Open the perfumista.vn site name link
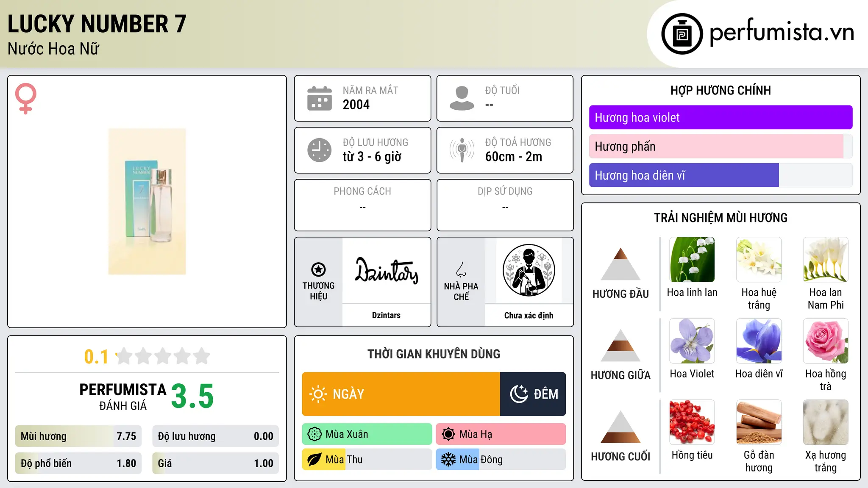This screenshot has height=488, width=868. 782,32
